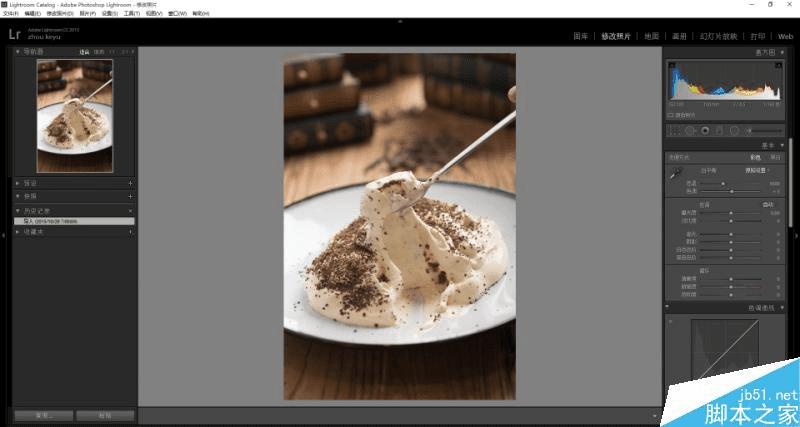This screenshot has height=427, width=800.
Task: Open the 视图(V) menu
Action: (154, 14)
